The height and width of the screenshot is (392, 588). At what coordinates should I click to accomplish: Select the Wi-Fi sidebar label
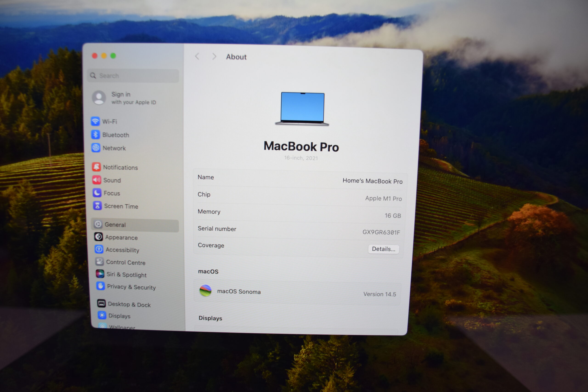click(110, 121)
